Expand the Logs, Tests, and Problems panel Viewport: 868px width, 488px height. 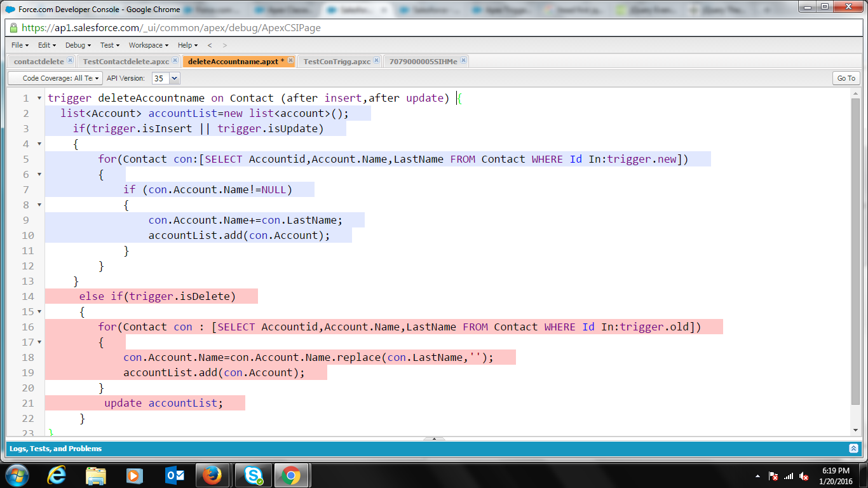point(853,449)
